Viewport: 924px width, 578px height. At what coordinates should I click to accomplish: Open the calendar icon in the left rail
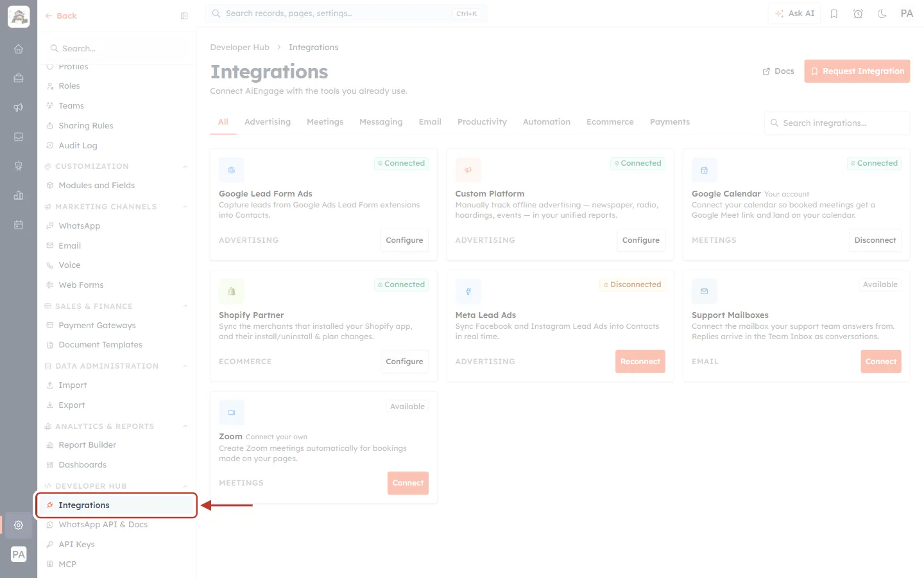click(19, 225)
